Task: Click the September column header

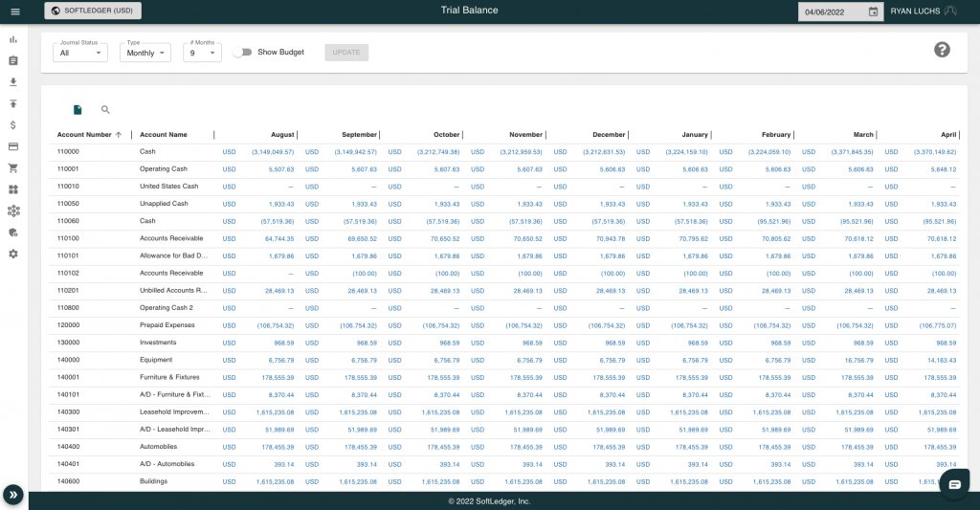Action: [360, 134]
